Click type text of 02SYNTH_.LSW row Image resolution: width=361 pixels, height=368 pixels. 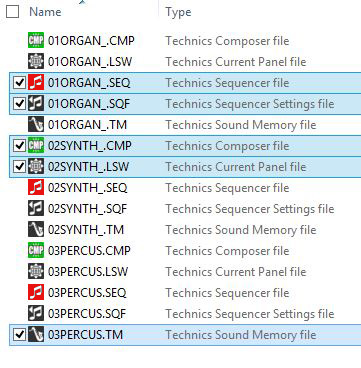pyautogui.click(x=236, y=167)
